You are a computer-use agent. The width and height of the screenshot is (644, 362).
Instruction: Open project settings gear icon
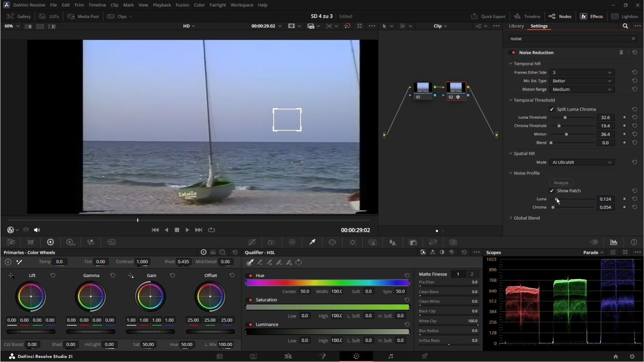coord(632,356)
